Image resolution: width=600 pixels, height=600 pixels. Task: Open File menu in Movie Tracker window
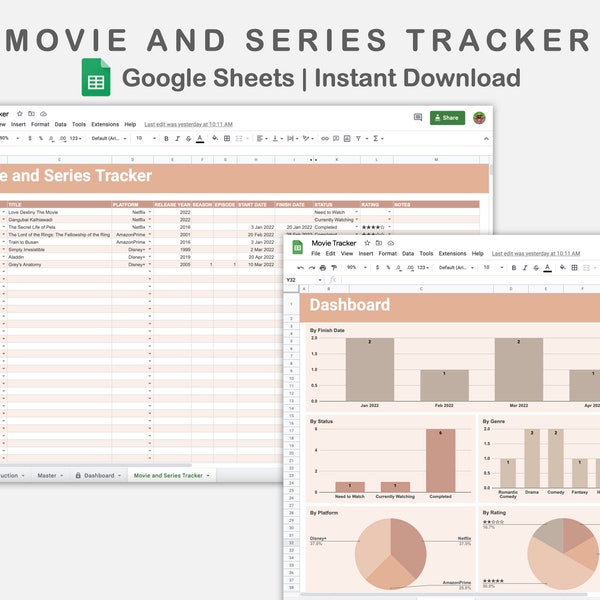[x=316, y=253]
